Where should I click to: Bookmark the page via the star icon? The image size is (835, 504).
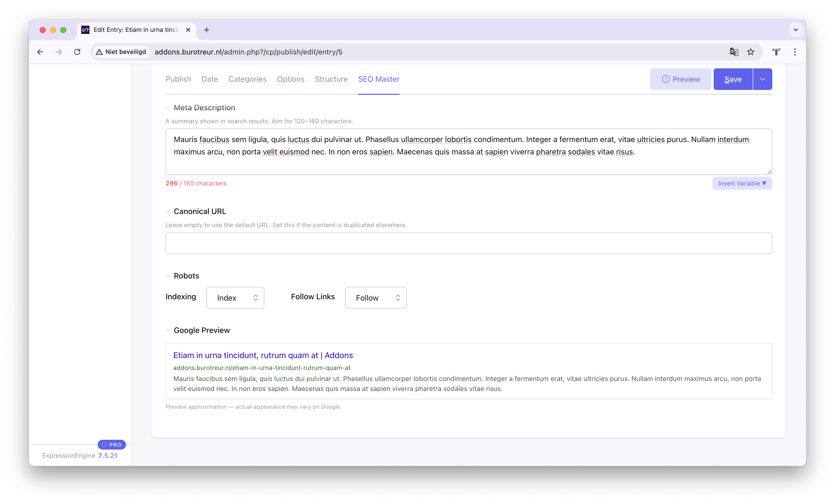[751, 52]
